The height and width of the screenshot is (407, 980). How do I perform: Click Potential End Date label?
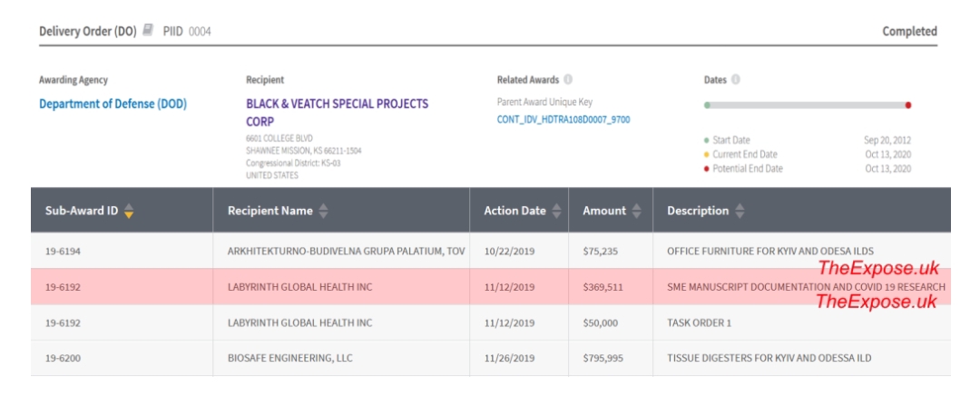(748, 168)
